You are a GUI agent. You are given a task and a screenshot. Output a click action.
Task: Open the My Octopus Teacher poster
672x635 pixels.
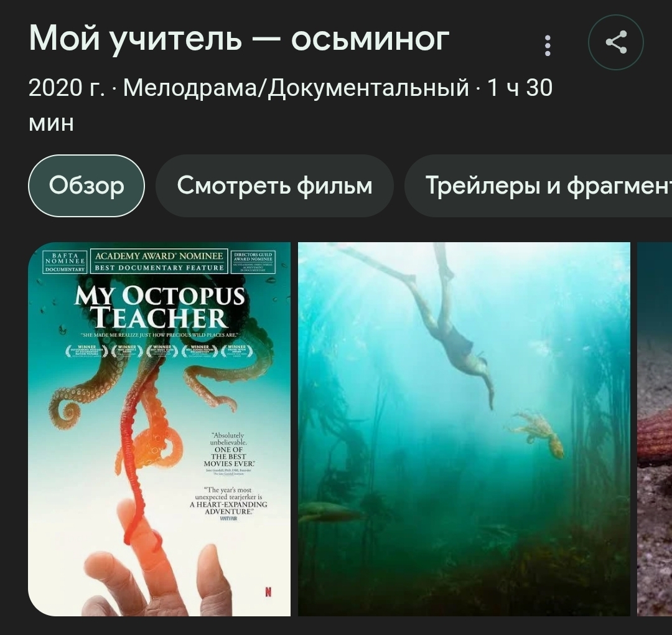tap(159, 429)
